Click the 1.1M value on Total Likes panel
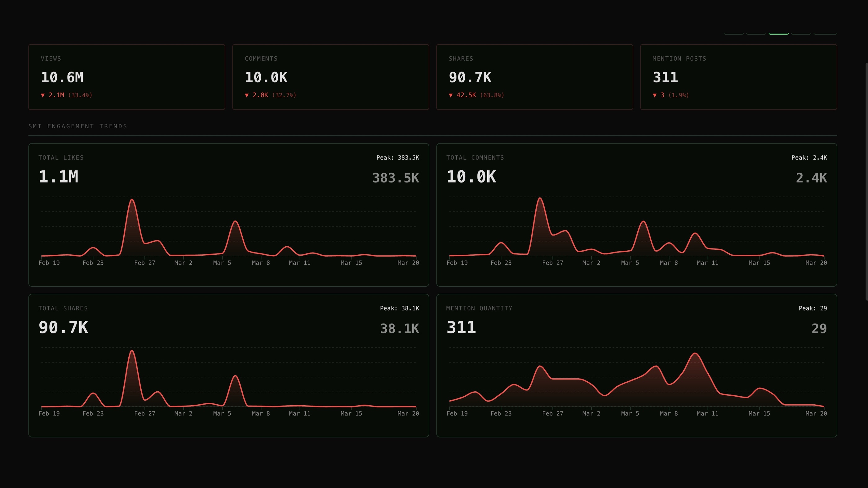 [x=58, y=177]
